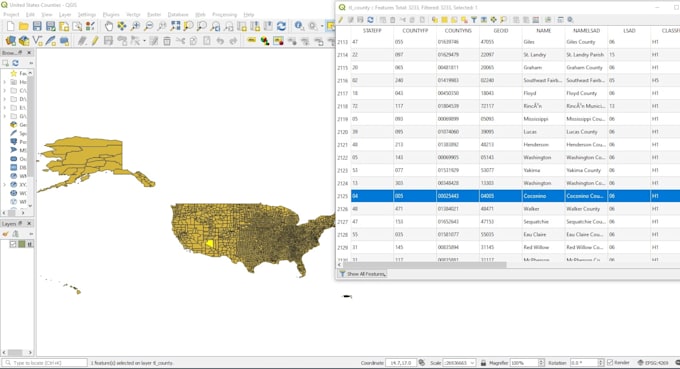Click the EPSG:4269 CRS button
Screen dimensions: 680x369
pos(653,362)
